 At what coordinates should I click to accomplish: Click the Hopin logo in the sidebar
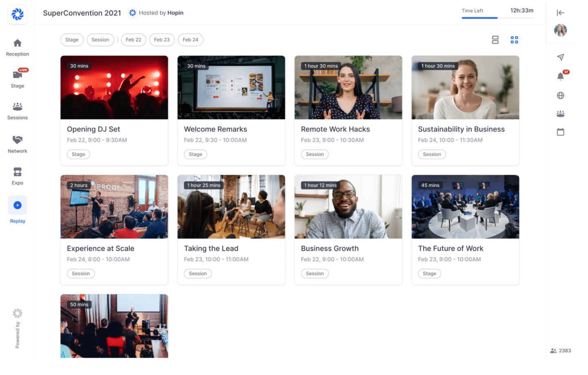coord(18,14)
